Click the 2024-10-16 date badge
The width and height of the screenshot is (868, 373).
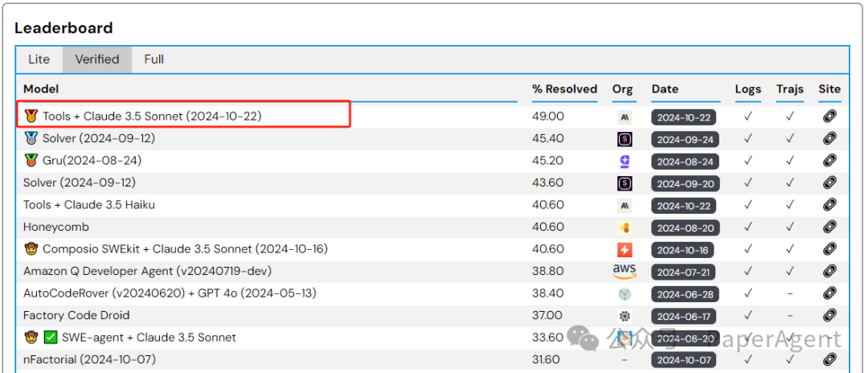(682, 250)
